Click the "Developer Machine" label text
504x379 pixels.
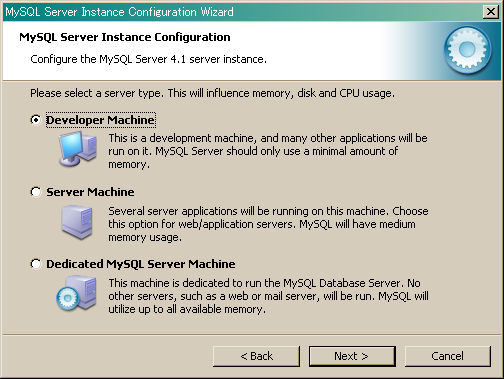click(x=100, y=120)
